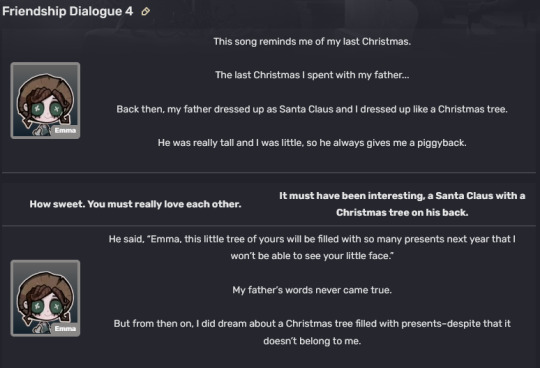This screenshot has height=368, width=540.
Task: Click the Emma name tag on the upper portrait
Action: 65,130
